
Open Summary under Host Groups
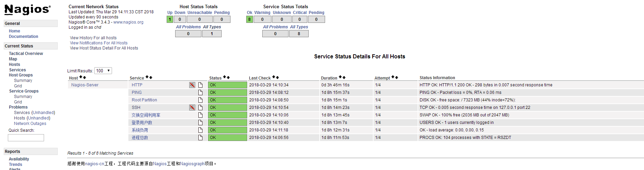pyautogui.click(x=23, y=81)
